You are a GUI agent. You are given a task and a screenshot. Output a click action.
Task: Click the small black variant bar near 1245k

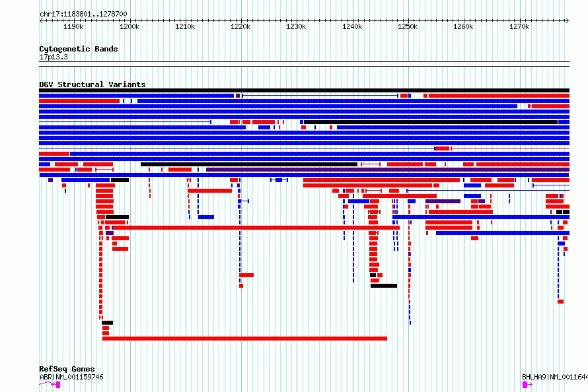coord(384,286)
